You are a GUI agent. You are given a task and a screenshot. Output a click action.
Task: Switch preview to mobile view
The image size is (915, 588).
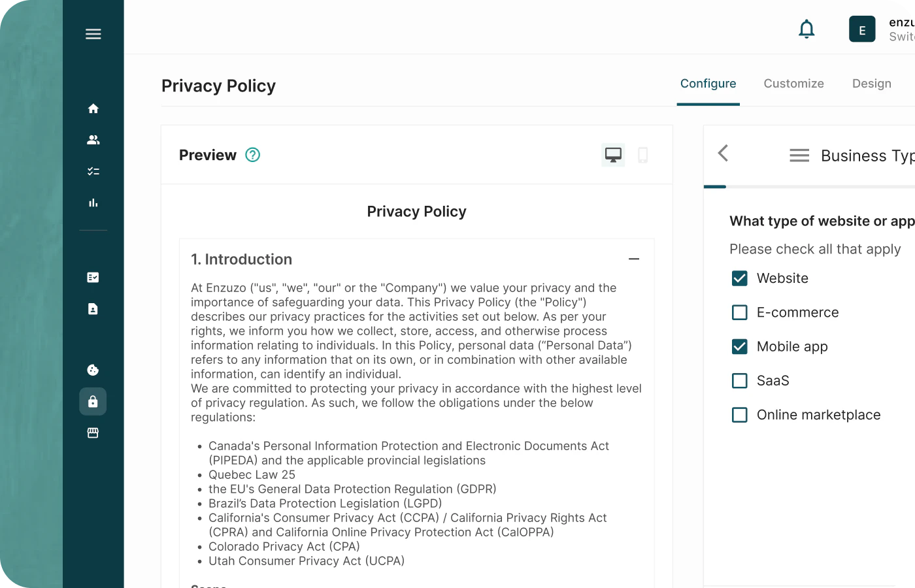[x=642, y=155]
